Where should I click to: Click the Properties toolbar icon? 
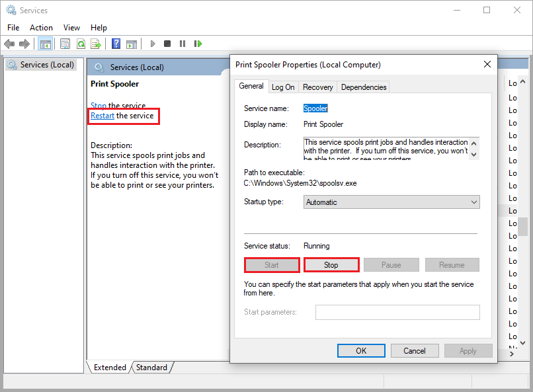click(x=65, y=44)
